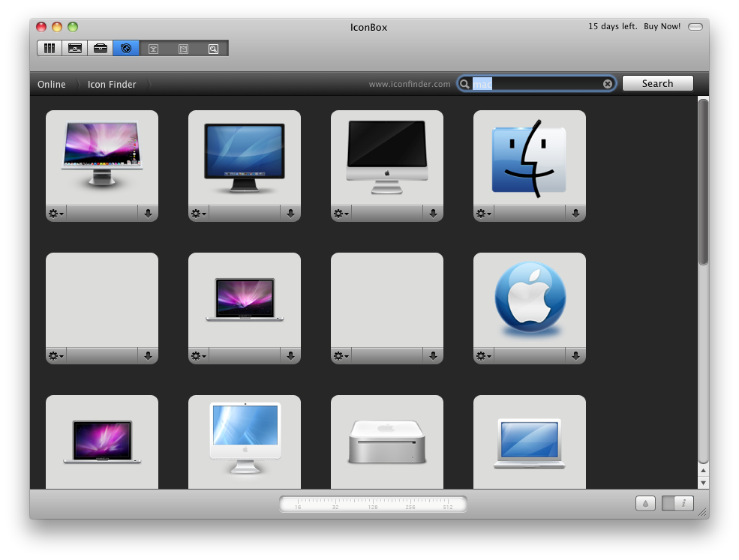Select the Mac mini icon
The image size is (739, 560).
pyautogui.click(x=387, y=442)
